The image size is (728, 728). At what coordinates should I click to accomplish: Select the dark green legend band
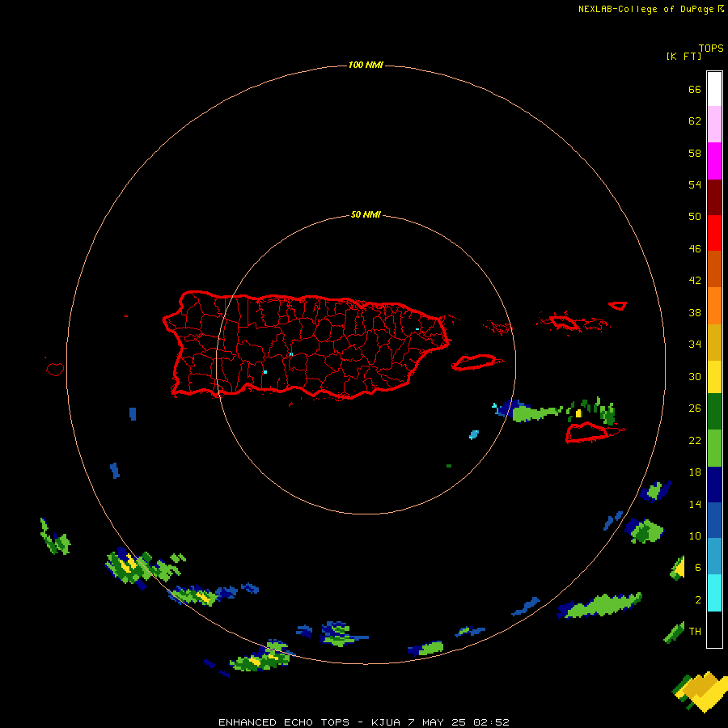[714, 412]
